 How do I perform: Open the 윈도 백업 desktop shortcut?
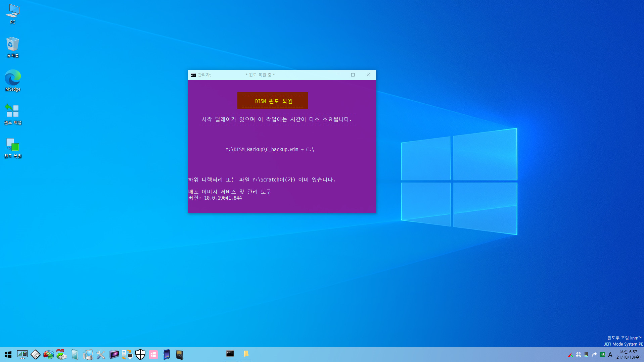coord(13,114)
